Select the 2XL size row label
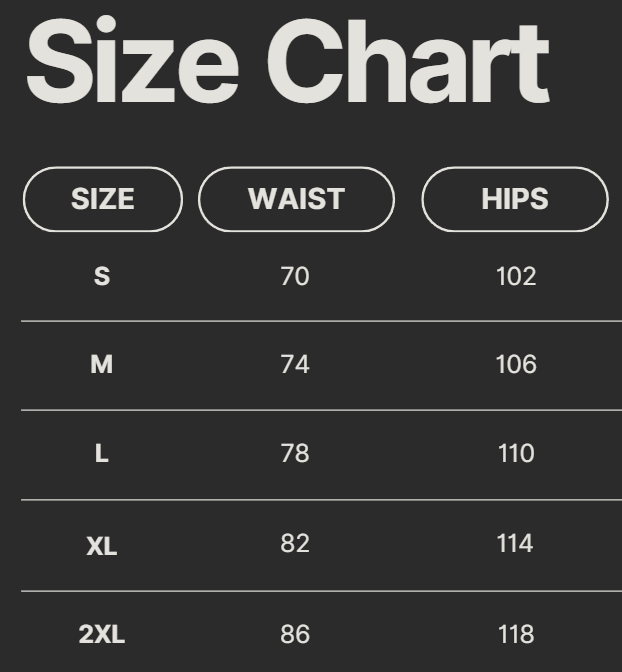 [102, 635]
